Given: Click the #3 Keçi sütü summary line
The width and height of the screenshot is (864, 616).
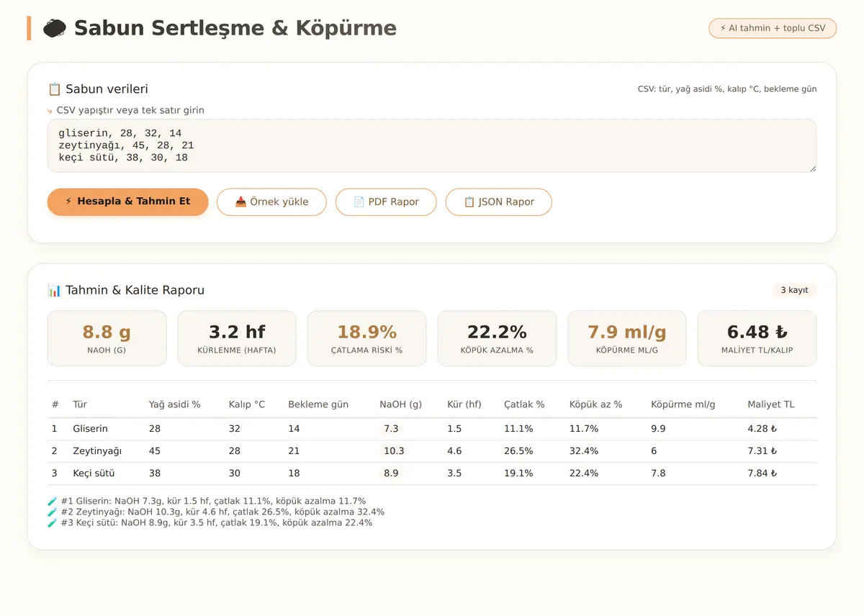Looking at the screenshot, I should click(x=210, y=522).
